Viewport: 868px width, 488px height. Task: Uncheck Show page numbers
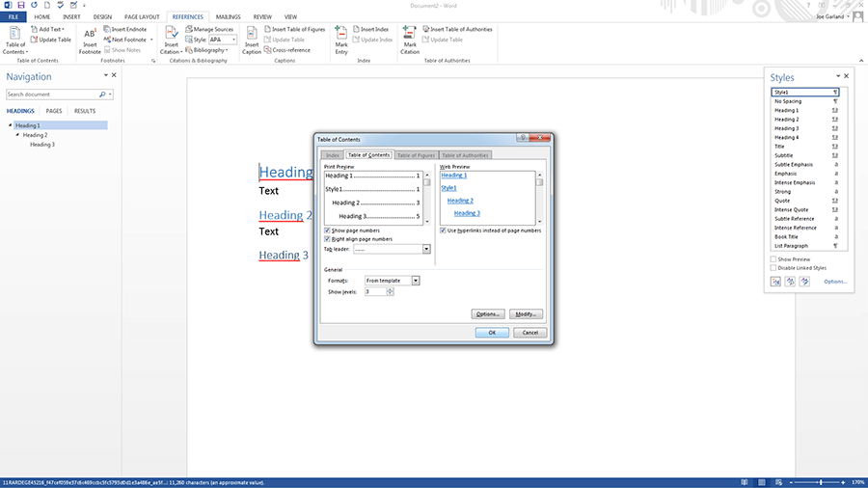coord(327,230)
